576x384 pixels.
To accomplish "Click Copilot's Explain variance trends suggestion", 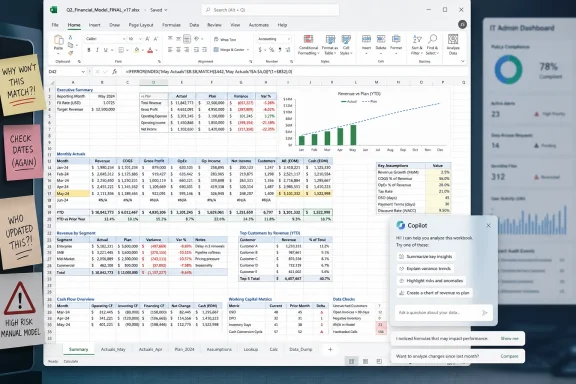I will tap(425, 269).
